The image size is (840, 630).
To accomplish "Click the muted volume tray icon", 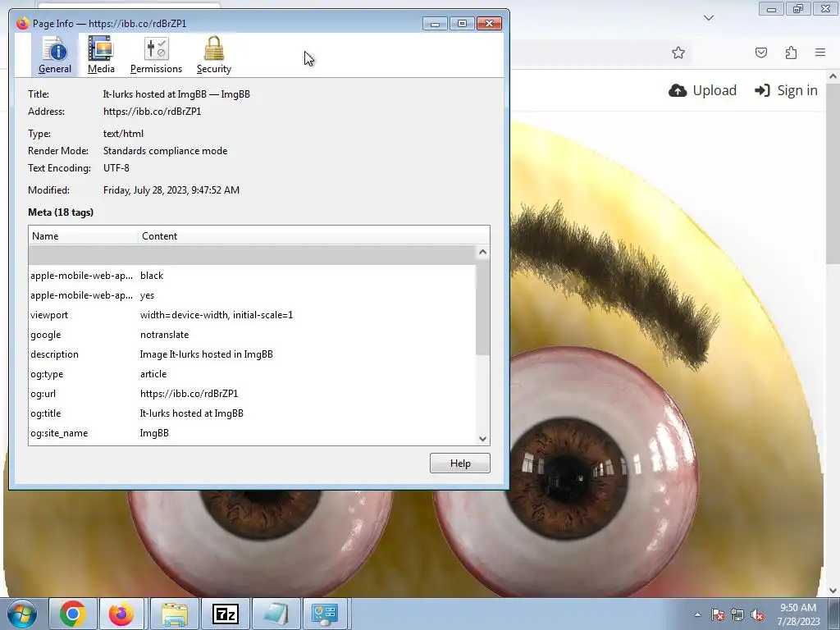I will click(757, 614).
